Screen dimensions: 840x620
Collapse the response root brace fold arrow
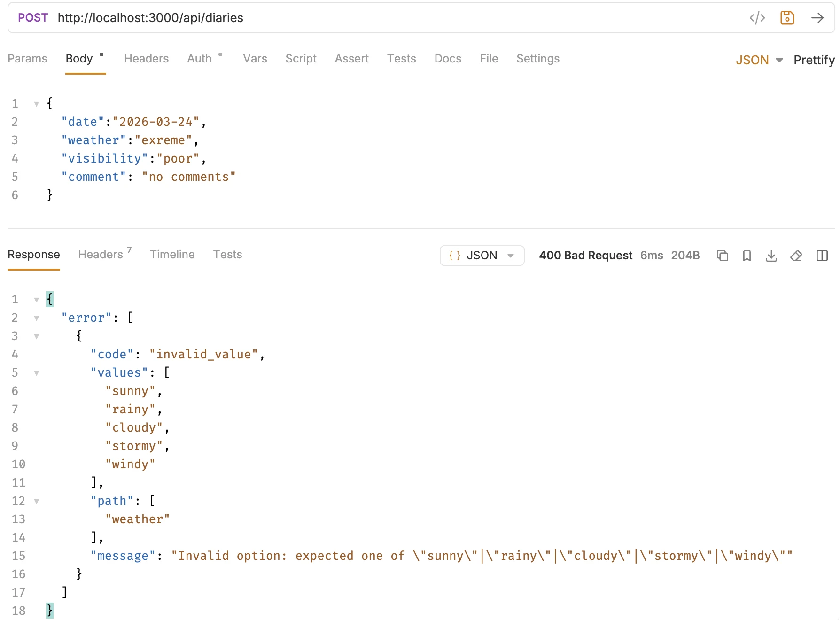coord(36,300)
